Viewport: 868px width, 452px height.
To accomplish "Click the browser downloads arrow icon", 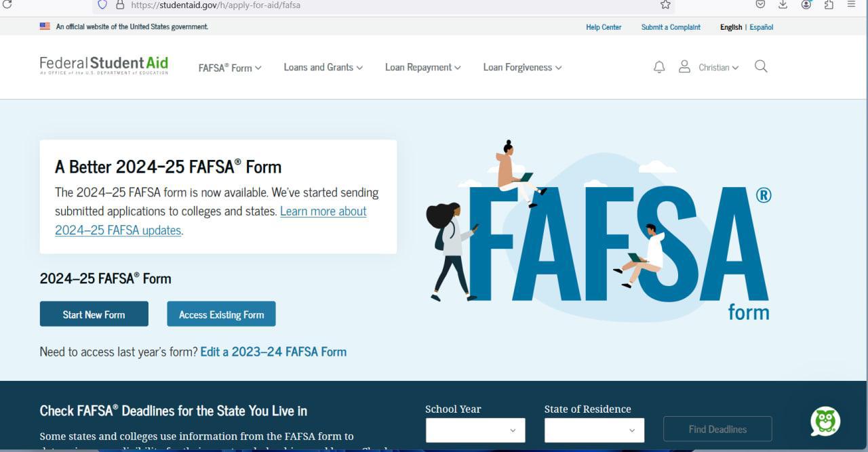I will coord(783,5).
